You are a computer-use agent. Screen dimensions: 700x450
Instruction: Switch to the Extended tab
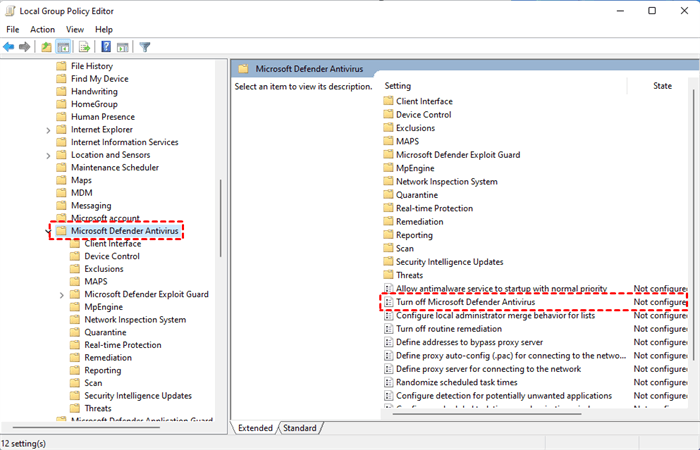click(x=255, y=428)
